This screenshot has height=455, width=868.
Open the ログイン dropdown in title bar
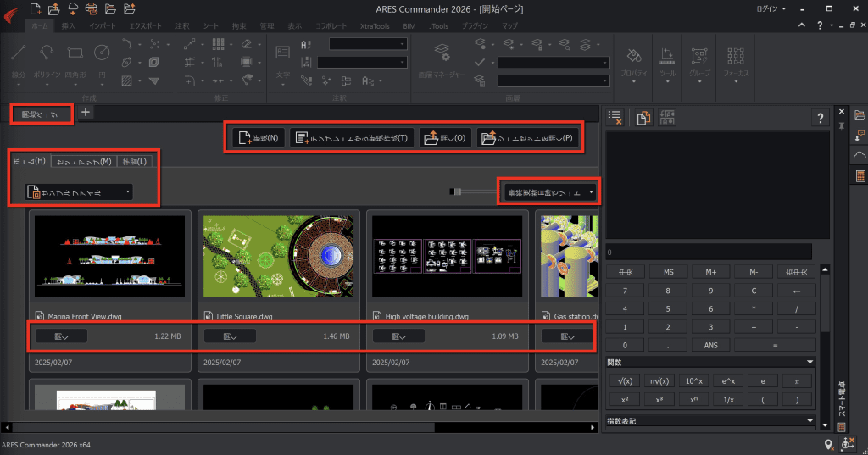[771, 8]
